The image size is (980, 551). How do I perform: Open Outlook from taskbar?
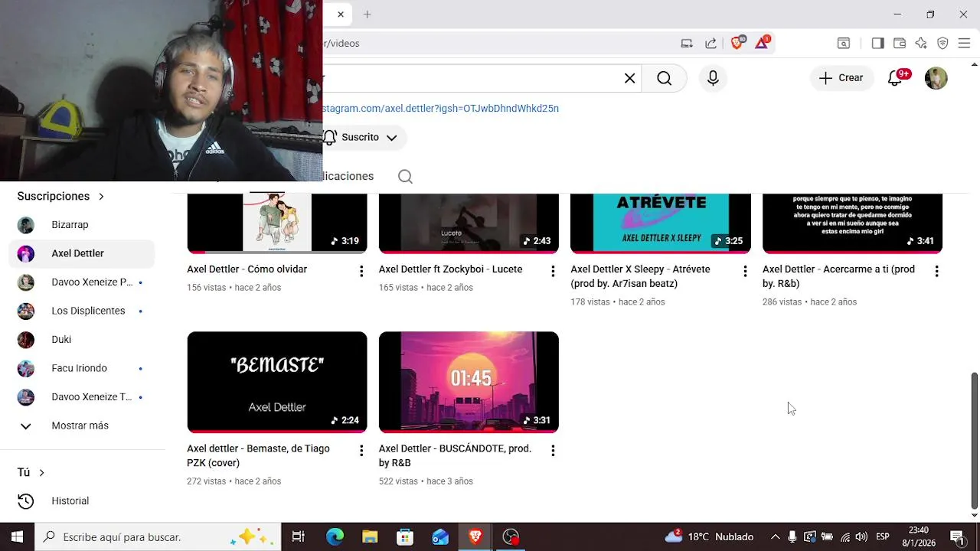[x=440, y=537]
